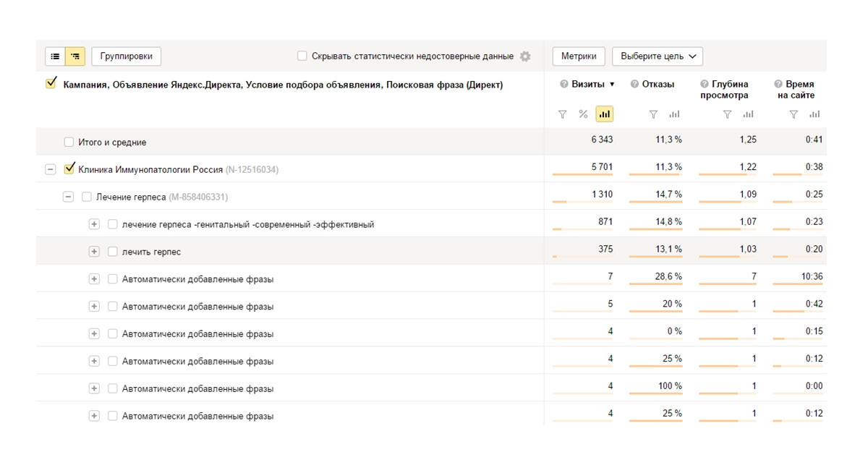This screenshot has height=473, width=868.
Task: Tick checkbox of auto-phrases row with 0 % bounces
Action: point(112,334)
